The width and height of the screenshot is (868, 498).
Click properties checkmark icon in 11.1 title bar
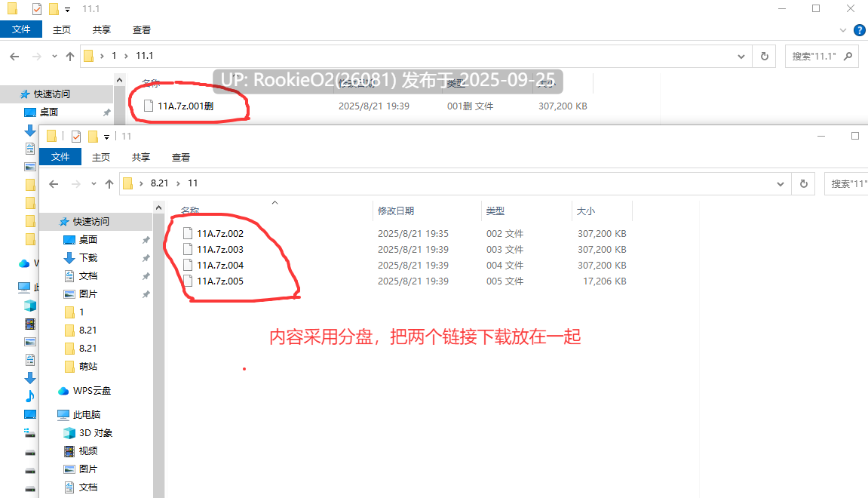coord(36,9)
